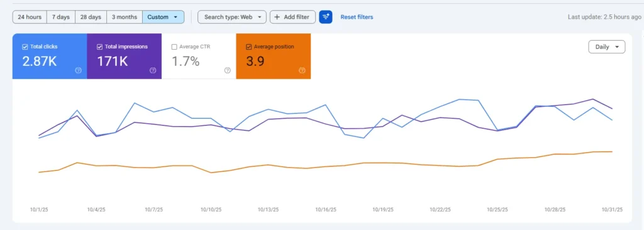644x230 pixels.
Task: Select the 3 months date range
Action: click(125, 17)
